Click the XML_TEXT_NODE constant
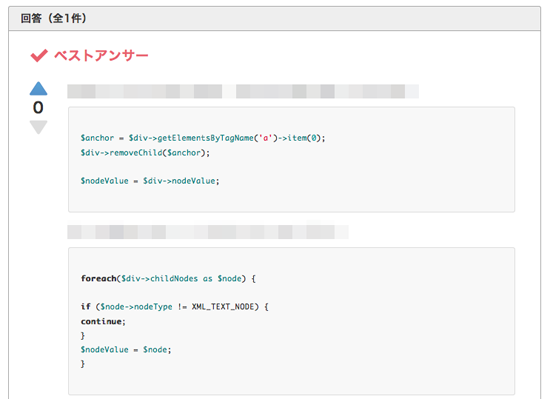Image resolution: width=550 pixels, height=399 pixels. (222, 307)
